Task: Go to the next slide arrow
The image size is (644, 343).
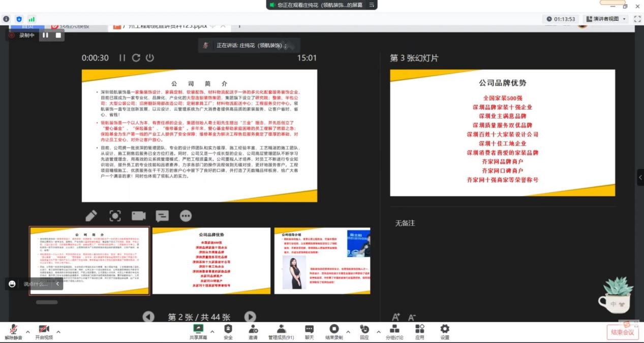Action: pos(250,317)
